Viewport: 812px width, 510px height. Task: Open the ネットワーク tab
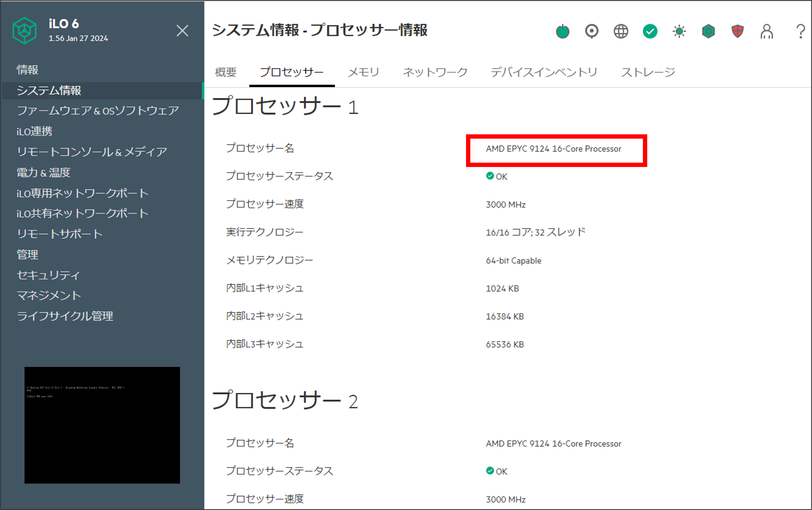(x=435, y=72)
